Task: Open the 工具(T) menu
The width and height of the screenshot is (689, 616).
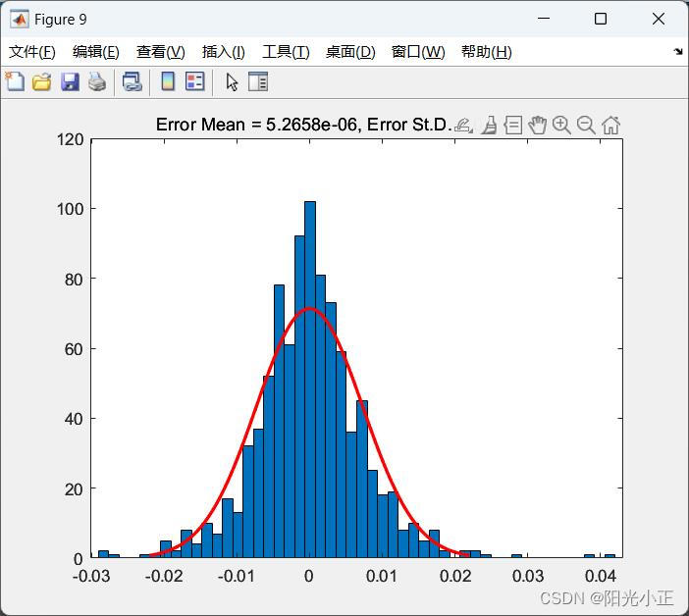Action: click(x=286, y=52)
